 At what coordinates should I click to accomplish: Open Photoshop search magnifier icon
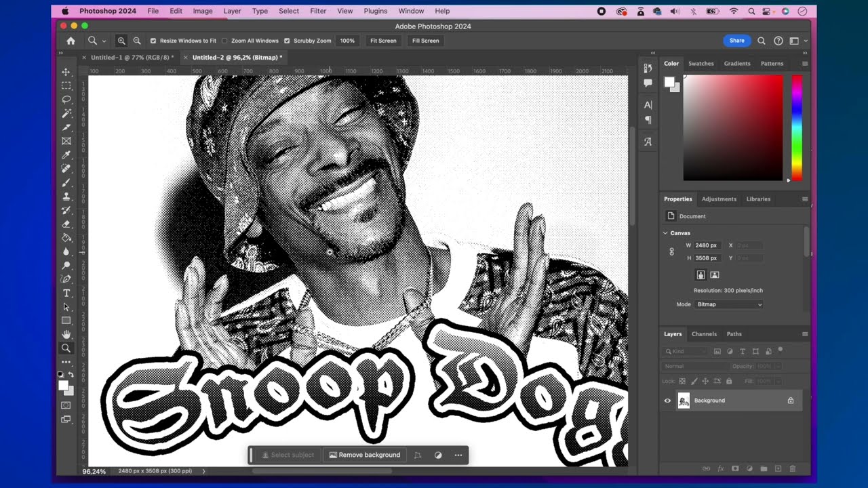(x=761, y=41)
